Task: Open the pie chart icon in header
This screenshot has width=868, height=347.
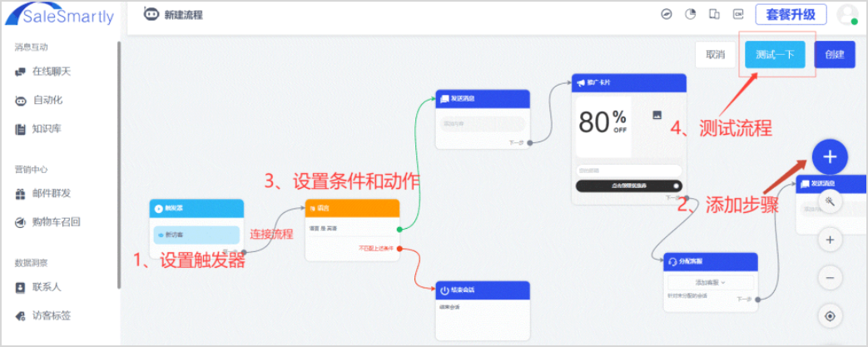Action: [x=690, y=15]
